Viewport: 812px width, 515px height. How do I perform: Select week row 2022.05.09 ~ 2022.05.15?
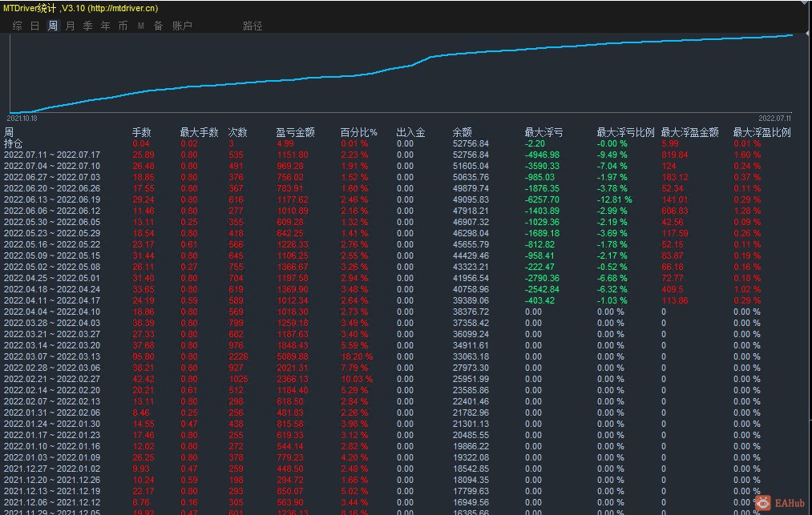52,255
